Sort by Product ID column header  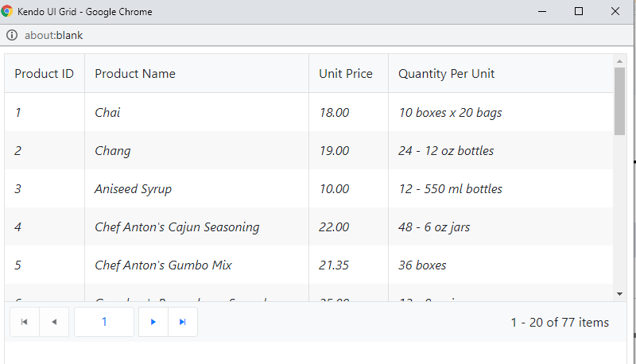point(45,73)
